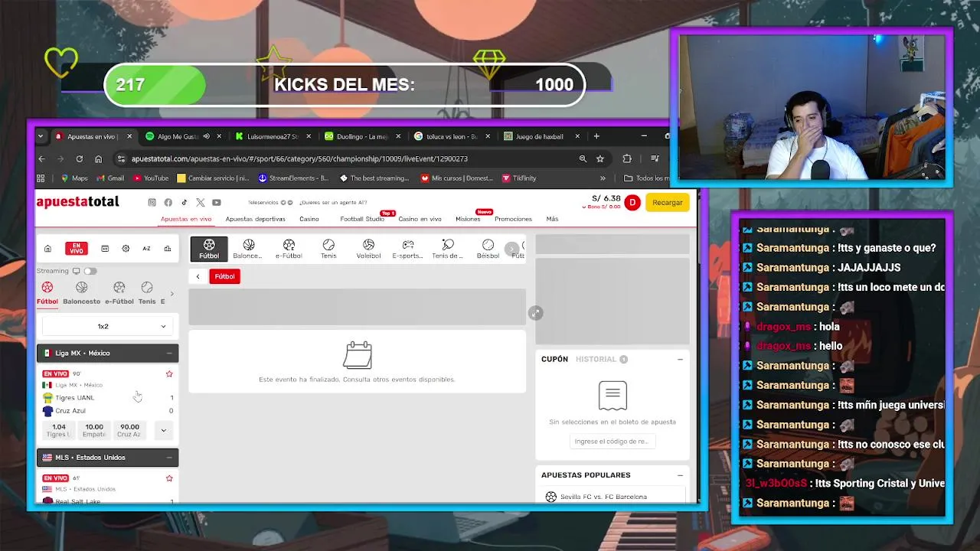Open the X (Twitter) social icon
Viewport: 980px width, 551px height.
[x=200, y=202]
